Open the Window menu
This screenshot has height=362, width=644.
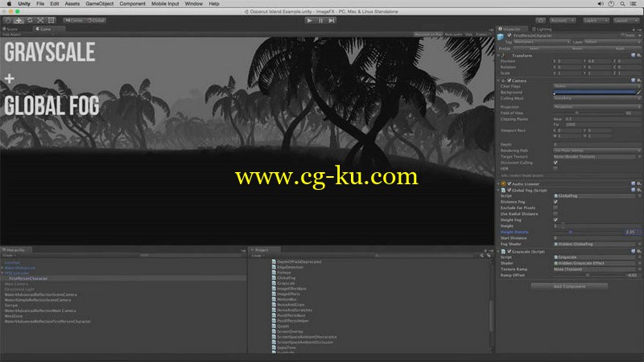[193, 4]
